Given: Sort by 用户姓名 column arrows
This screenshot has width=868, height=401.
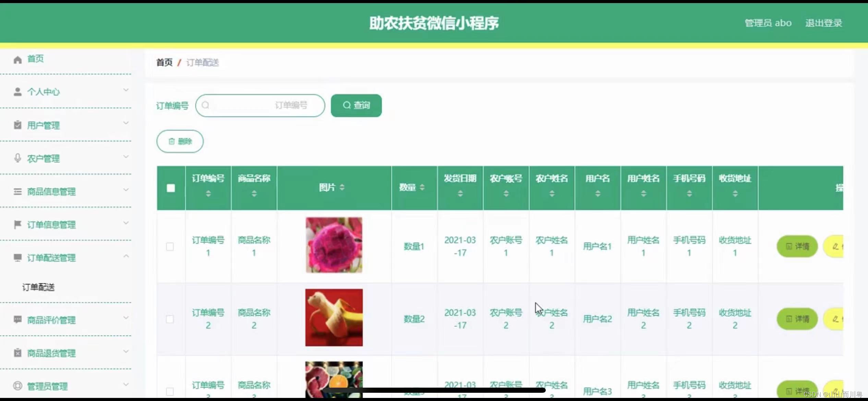Looking at the screenshot, I should (643, 194).
